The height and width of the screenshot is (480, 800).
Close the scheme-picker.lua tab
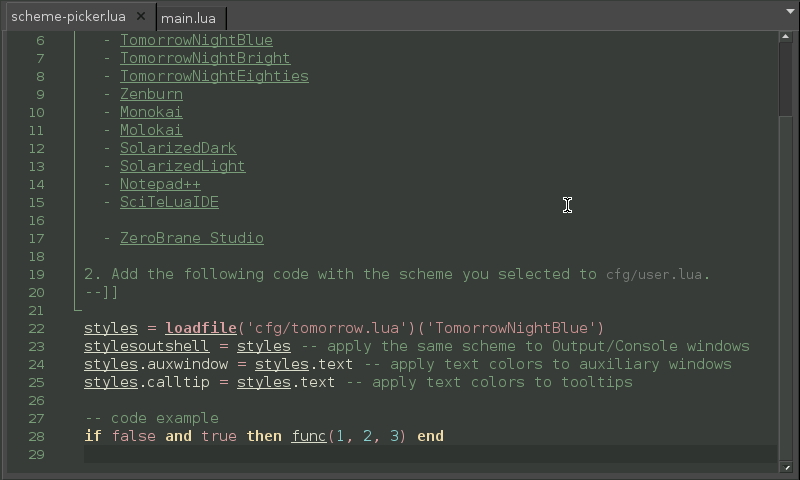pos(141,16)
